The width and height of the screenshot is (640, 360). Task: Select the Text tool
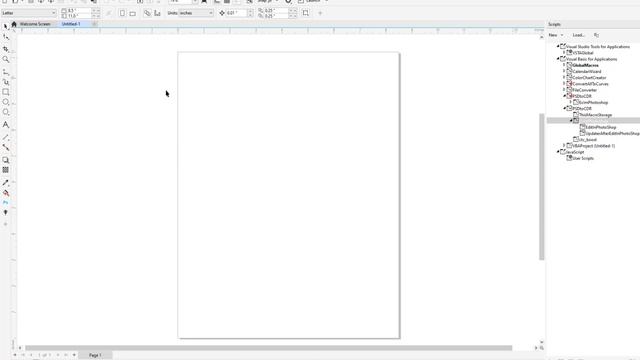click(6, 124)
